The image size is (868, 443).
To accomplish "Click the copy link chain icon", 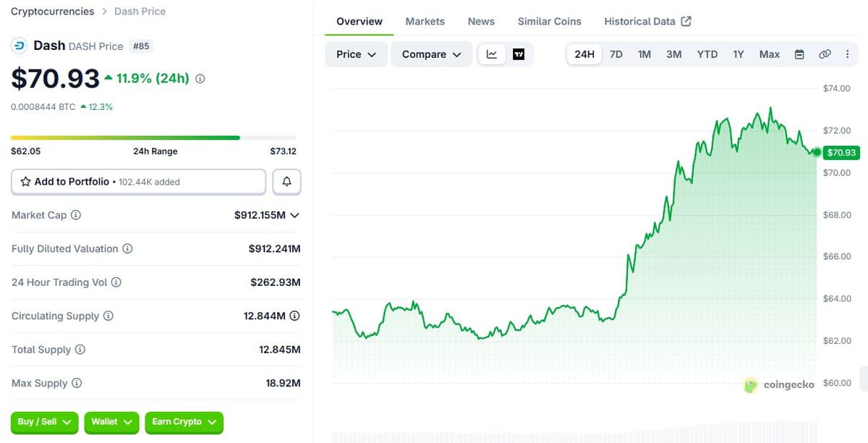I will 825,54.
